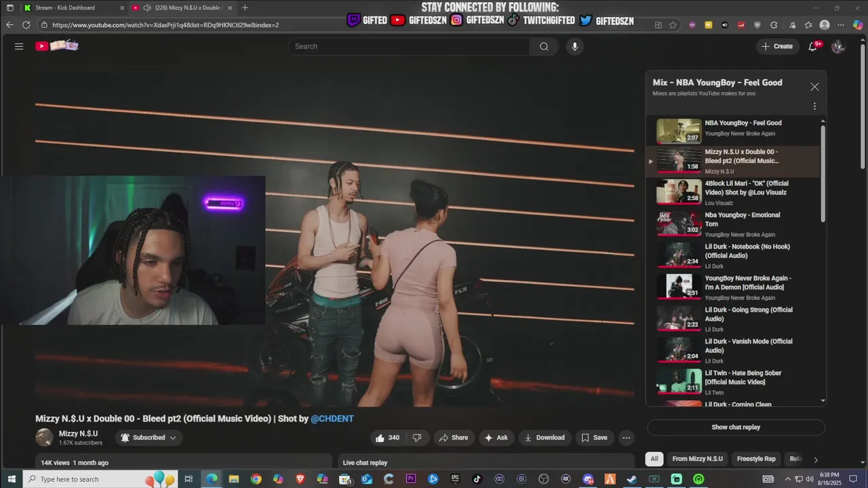Open a new browser tab

(x=245, y=7)
